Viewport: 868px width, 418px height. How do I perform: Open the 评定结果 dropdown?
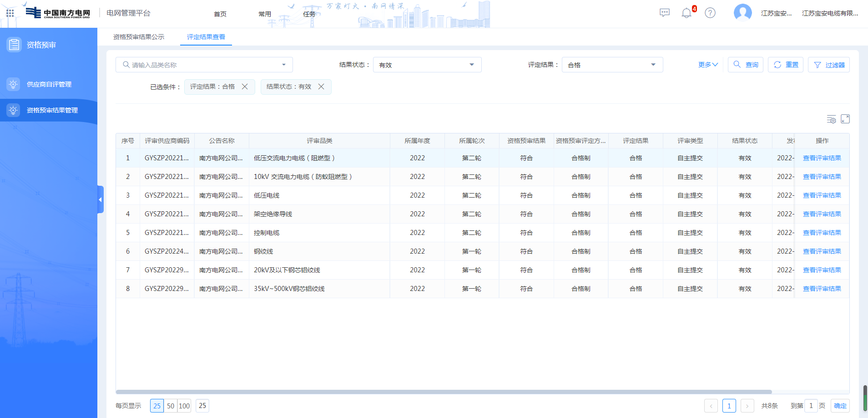[x=612, y=65]
